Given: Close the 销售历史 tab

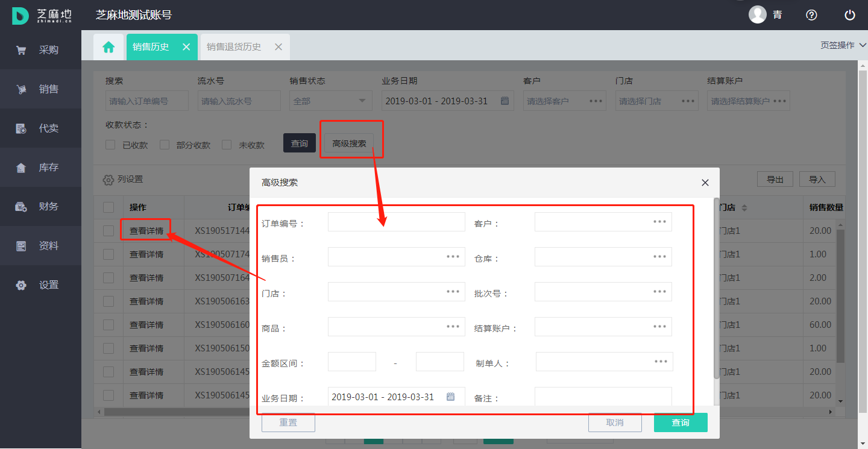Looking at the screenshot, I should pos(186,47).
